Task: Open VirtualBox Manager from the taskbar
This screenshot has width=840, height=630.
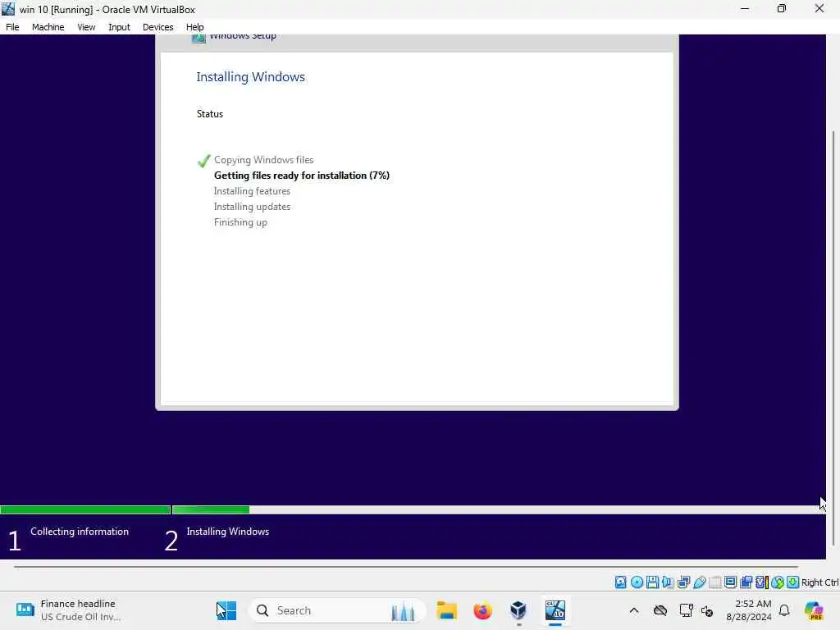Action: tap(518, 610)
